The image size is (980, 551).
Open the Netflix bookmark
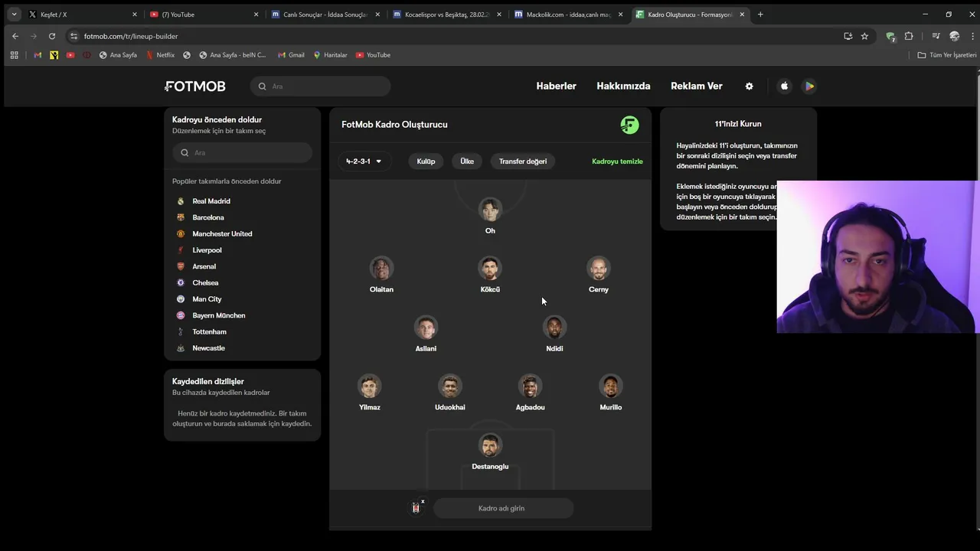160,55
